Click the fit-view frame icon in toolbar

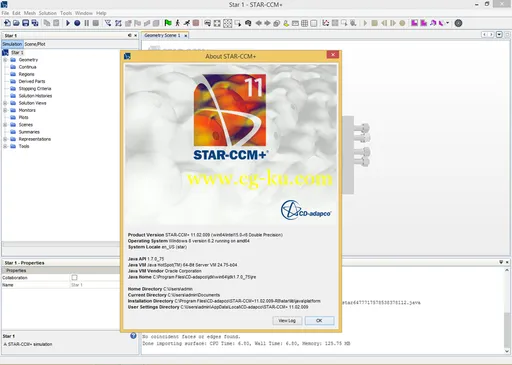click(217, 23)
